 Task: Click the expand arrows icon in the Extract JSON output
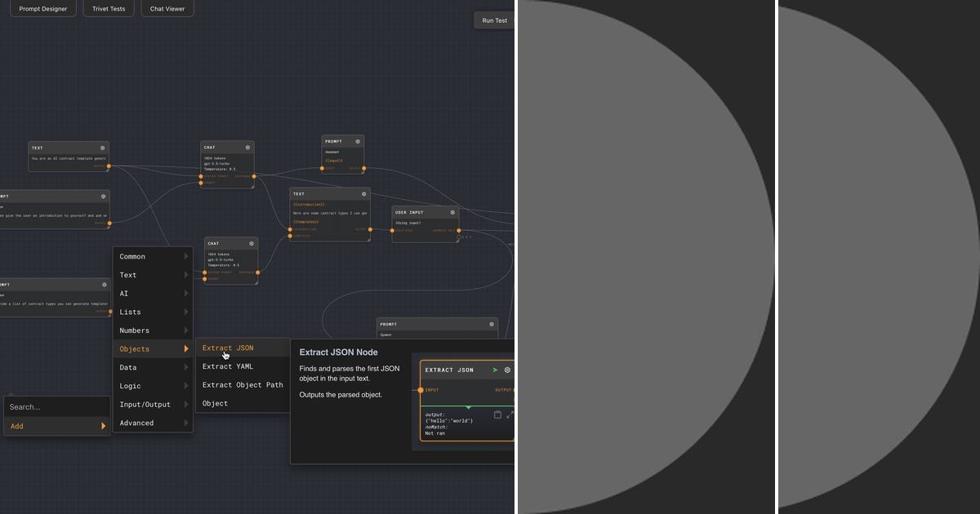[x=510, y=414]
